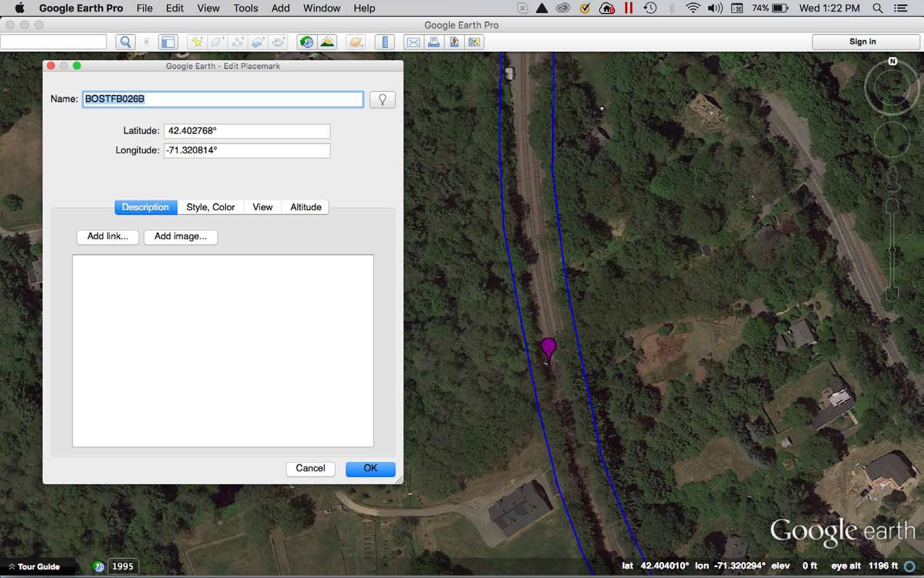
Task: Open the ruler measurement tool
Action: [x=385, y=42]
